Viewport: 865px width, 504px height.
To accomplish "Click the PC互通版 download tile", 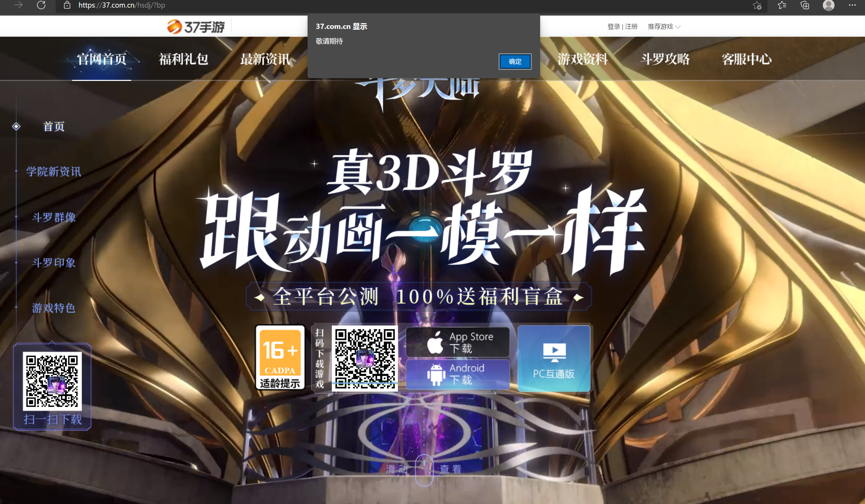I will tap(554, 358).
